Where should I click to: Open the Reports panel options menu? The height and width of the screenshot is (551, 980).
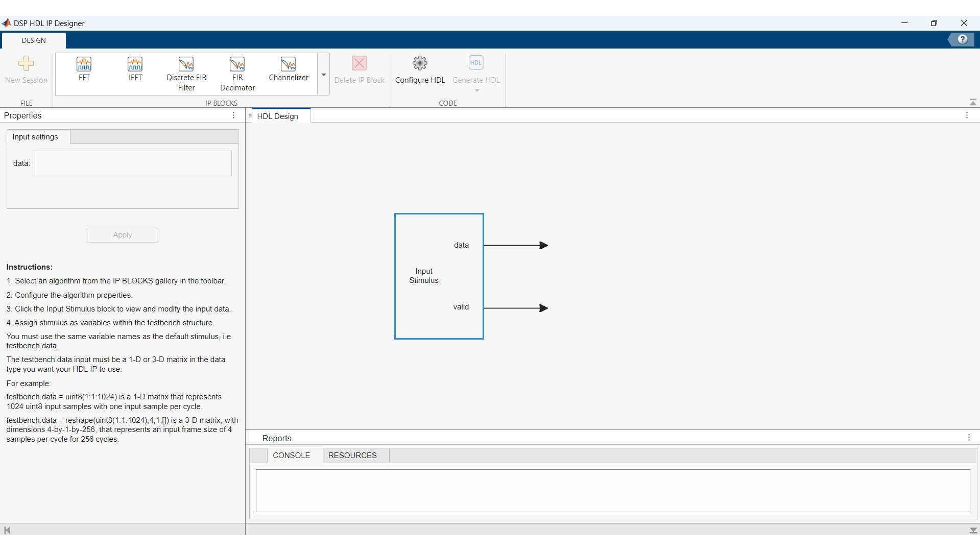pos(969,438)
